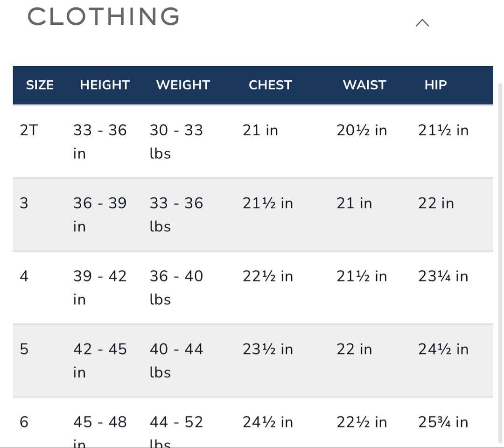The height and width of the screenshot is (448, 504).
Task: Click the 25¾ in hip cell
Action: pos(443,422)
